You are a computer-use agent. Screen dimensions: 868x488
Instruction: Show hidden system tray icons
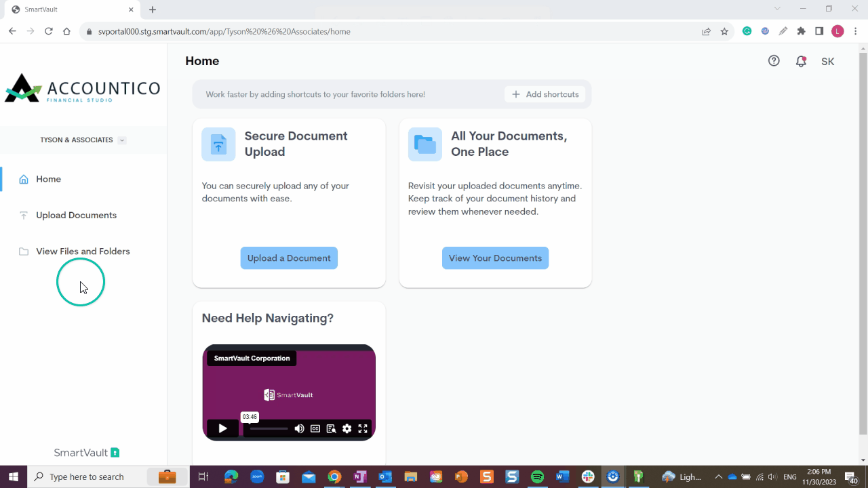click(719, 477)
